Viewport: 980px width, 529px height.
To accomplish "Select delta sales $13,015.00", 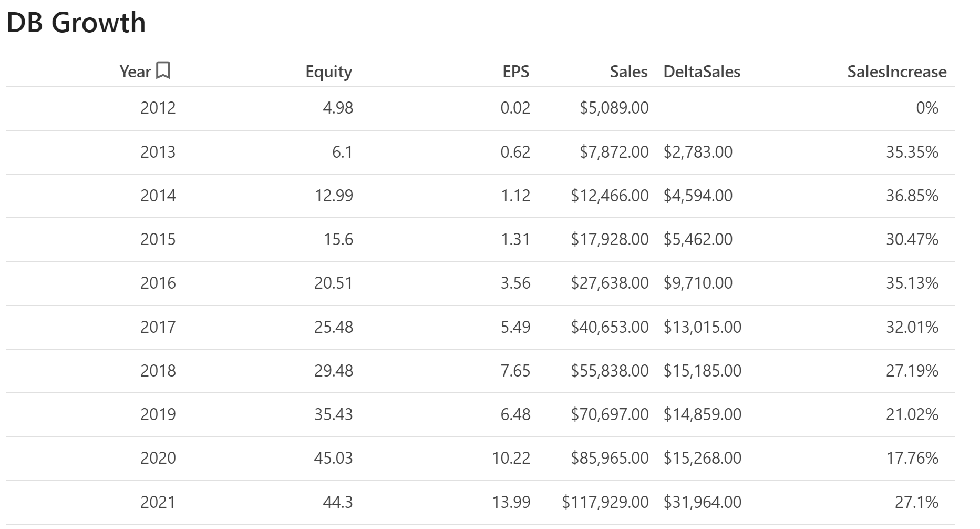I will point(702,327).
